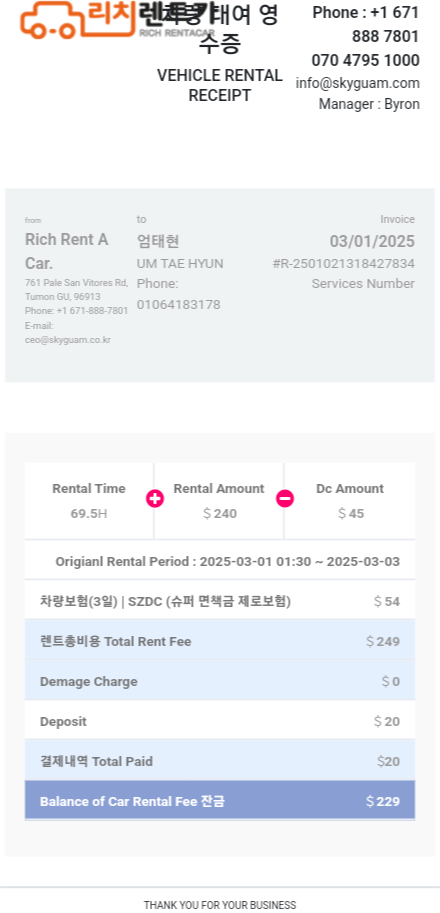Click the pink plus icon beside Rental Amount

155,499
